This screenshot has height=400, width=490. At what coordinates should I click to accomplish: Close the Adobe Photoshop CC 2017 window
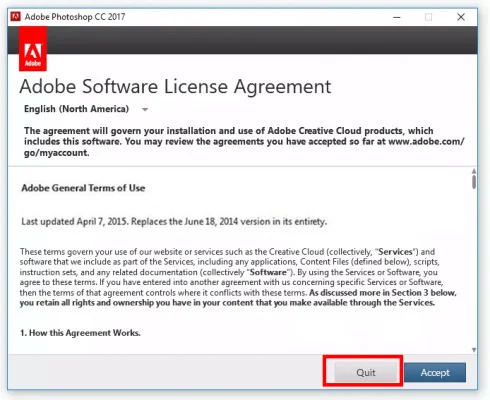click(x=461, y=17)
